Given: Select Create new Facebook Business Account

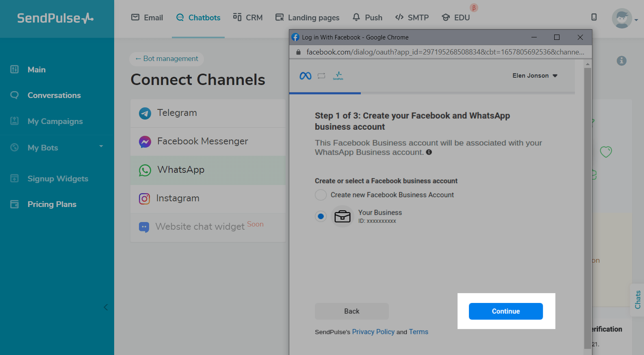Looking at the screenshot, I should (x=321, y=195).
